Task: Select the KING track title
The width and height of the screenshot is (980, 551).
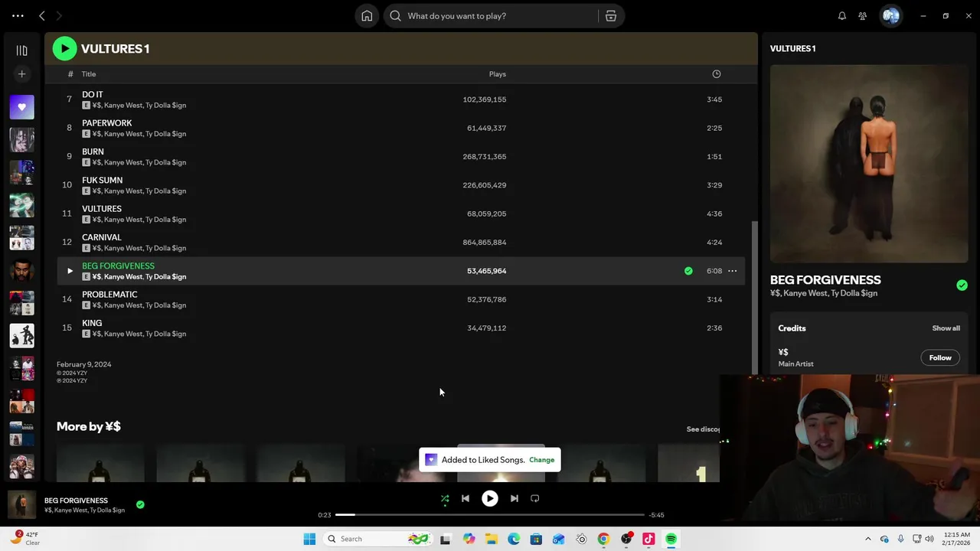Action: tap(92, 323)
